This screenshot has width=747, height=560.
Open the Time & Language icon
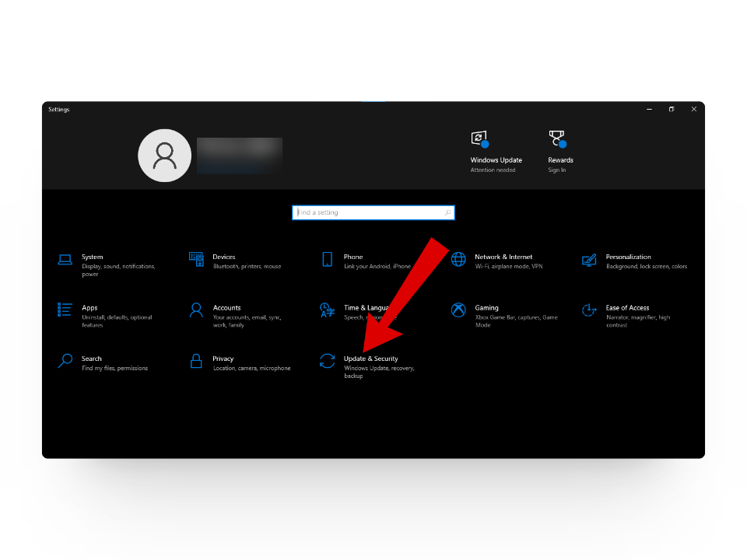click(328, 310)
